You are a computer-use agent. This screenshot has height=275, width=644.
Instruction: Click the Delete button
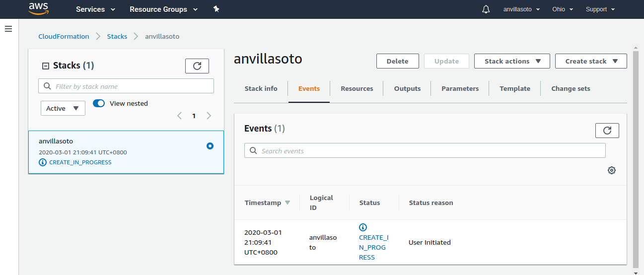397,61
